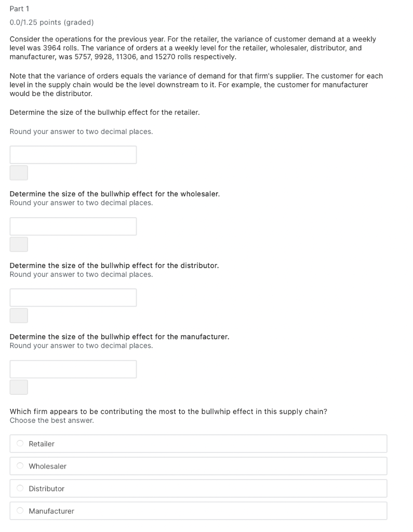Click the 0.0/1.25 points graded text
The height and width of the screenshot is (532, 413).
tap(51, 22)
